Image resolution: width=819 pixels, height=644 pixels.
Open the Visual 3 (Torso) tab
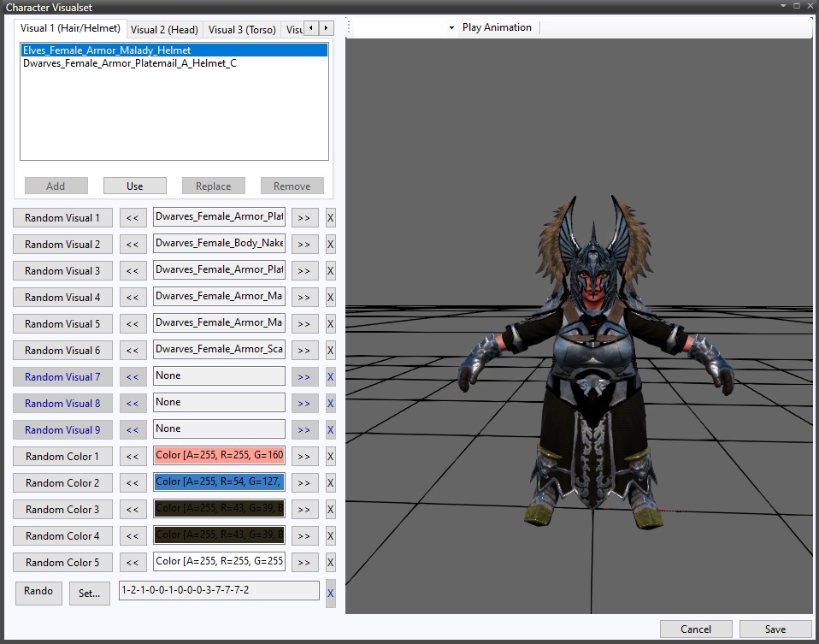[x=242, y=30]
